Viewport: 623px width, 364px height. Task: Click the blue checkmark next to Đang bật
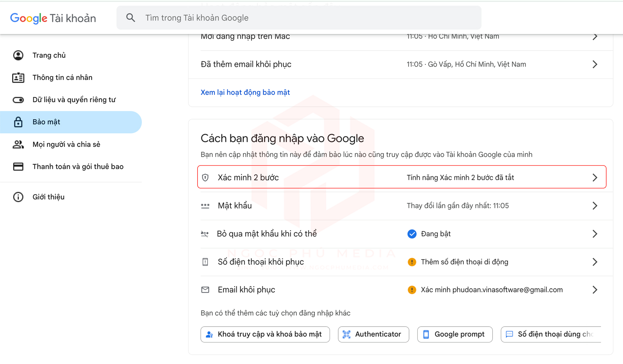[412, 234]
